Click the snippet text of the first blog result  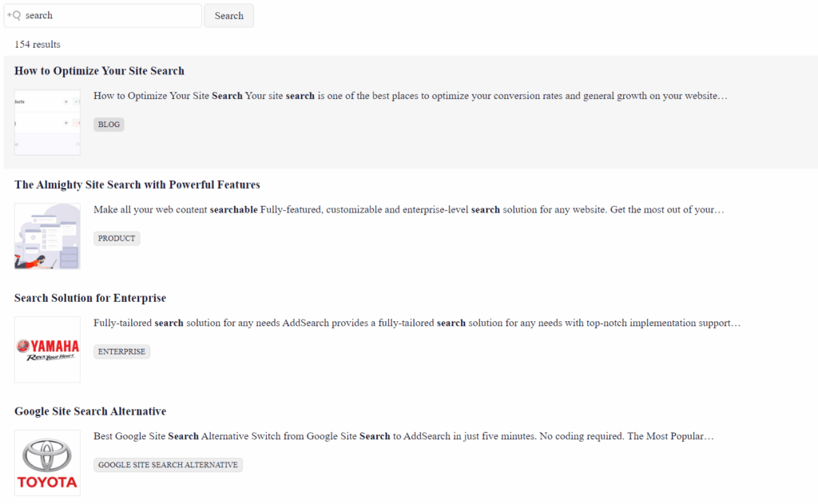(x=410, y=96)
